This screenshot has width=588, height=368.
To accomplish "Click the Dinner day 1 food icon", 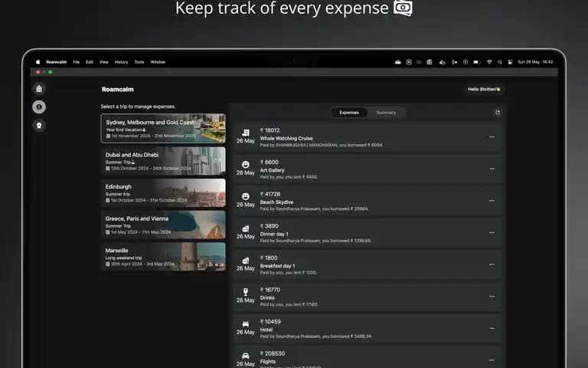I will pyautogui.click(x=246, y=228).
